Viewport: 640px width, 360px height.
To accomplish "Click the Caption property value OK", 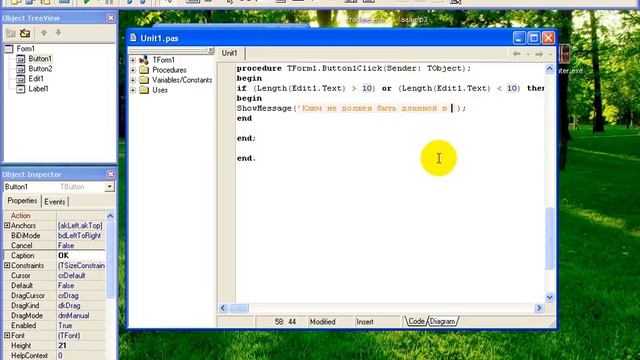I will click(x=81, y=256).
